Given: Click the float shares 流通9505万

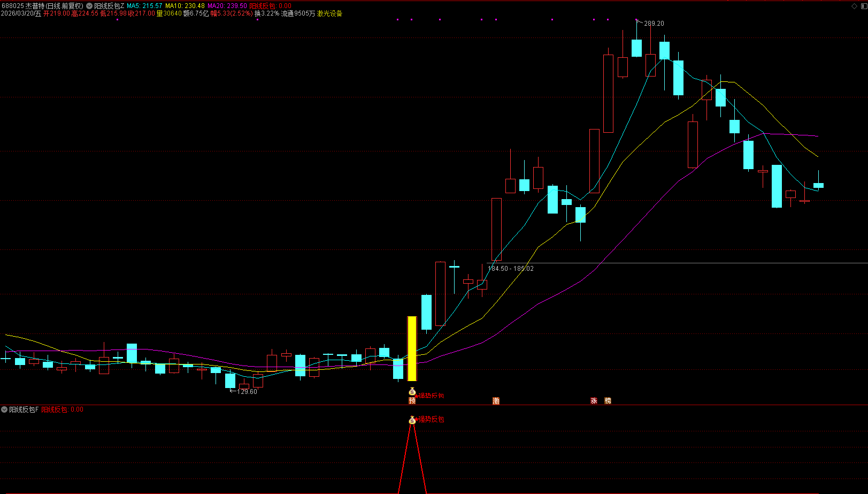Looking at the screenshot, I should pos(298,13).
